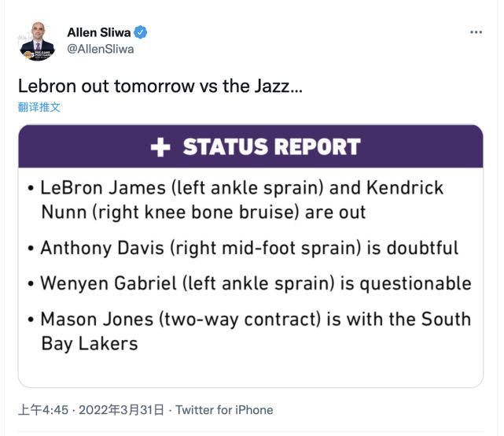
Task: Click the @AllenSliwa handle
Action: [x=100, y=49]
